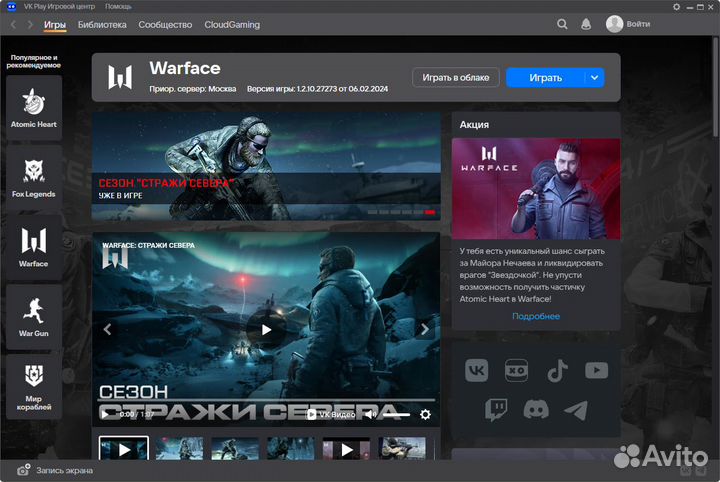Open the notifications bell
Screen dimensions: 720x482
pos(585,24)
